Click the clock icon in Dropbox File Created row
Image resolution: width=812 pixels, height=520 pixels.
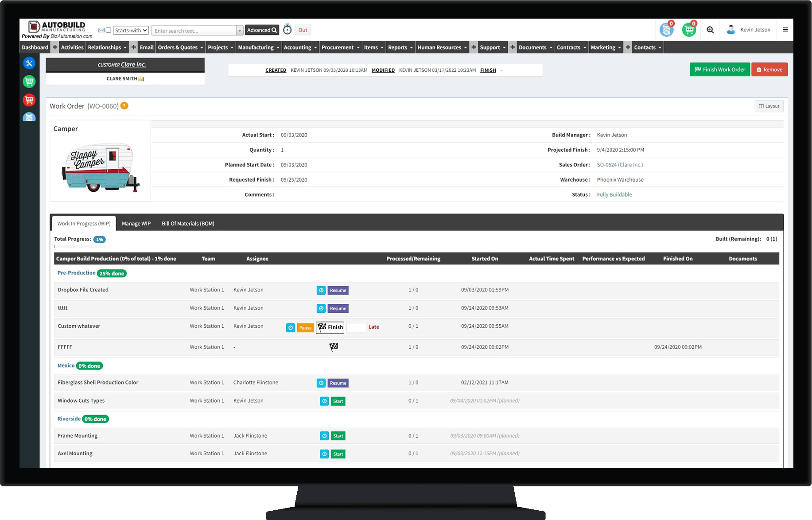pos(321,291)
